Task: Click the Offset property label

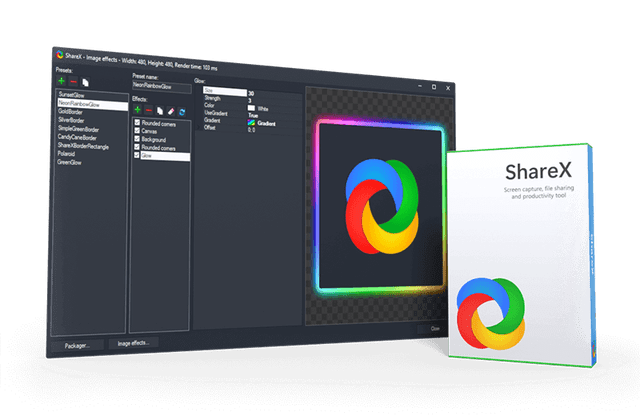Action: point(210,127)
